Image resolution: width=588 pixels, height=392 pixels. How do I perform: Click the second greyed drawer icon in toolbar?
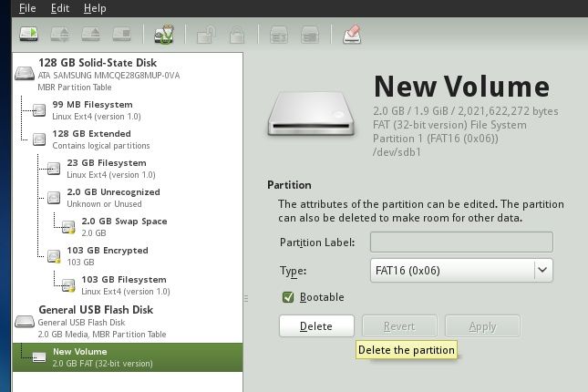(310, 35)
